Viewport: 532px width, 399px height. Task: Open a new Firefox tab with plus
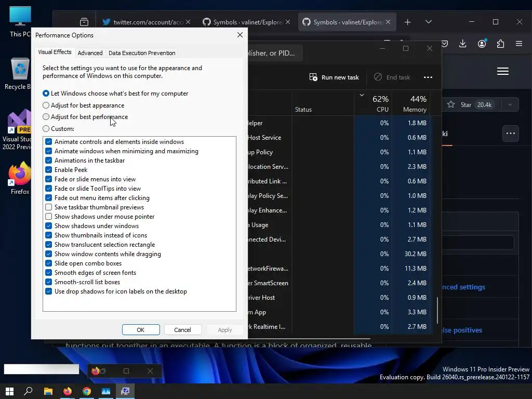coord(407,22)
